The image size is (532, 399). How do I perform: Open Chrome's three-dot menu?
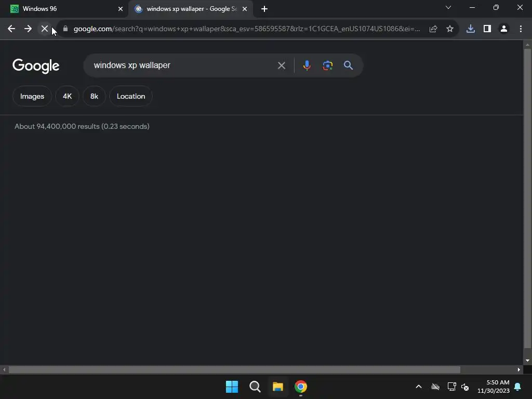point(521,29)
